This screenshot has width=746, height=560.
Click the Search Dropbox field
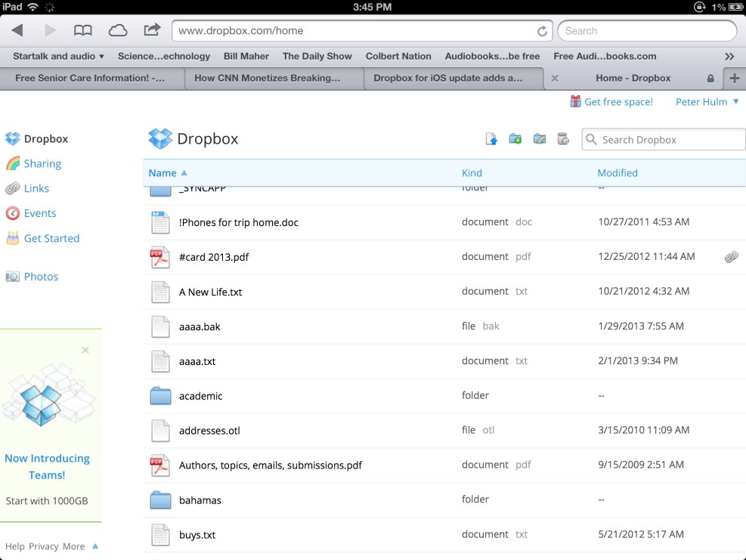(663, 139)
